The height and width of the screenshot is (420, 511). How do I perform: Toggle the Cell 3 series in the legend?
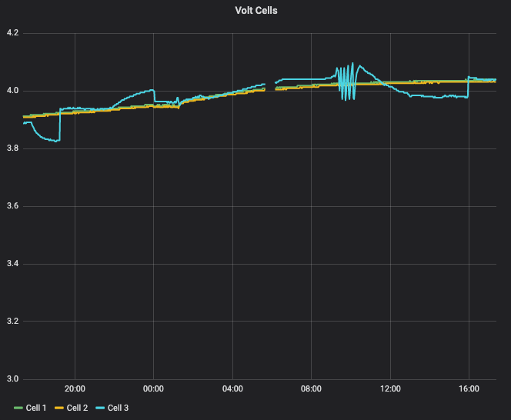click(118, 408)
